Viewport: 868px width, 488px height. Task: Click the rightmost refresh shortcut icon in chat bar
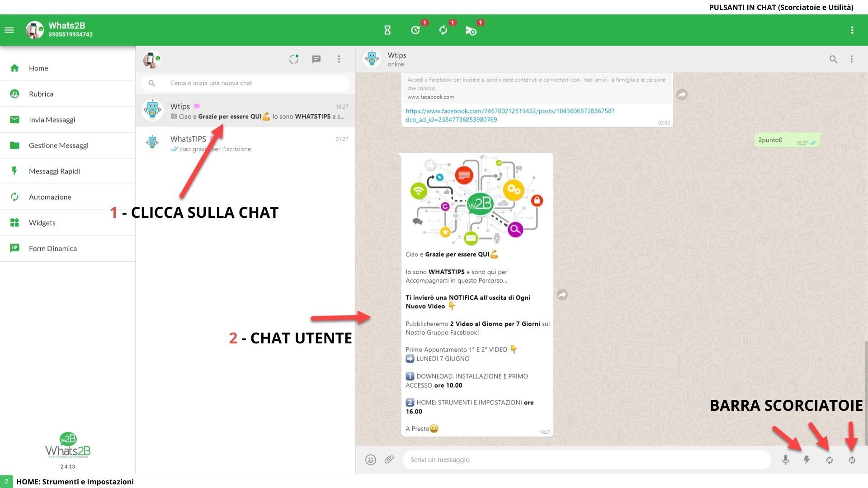click(x=852, y=460)
